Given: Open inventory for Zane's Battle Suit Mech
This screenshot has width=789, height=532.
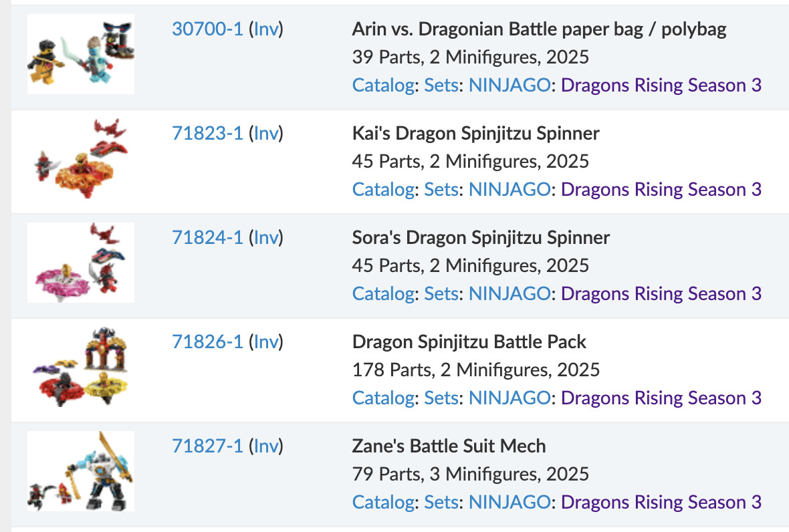Looking at the screenshot, I should pos(265,446).
